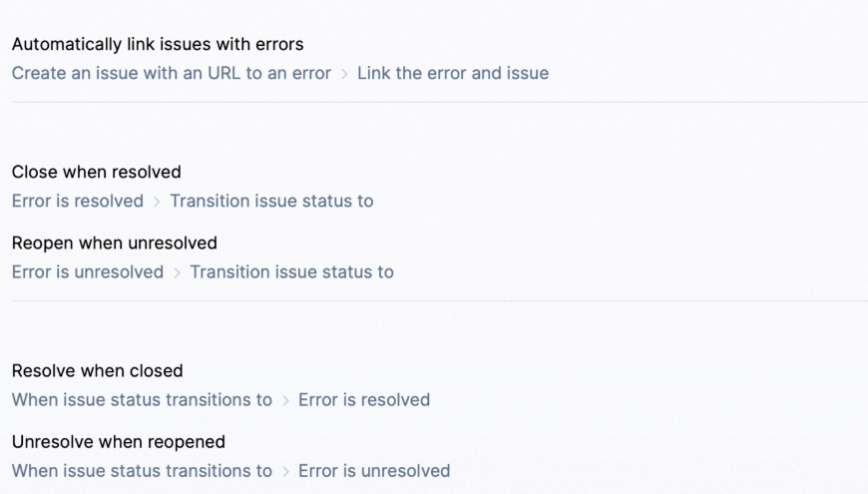Click "When issue status transitions to" under Resolve when closed
Screen dimensions: 868x494
[x=142, y=399]
